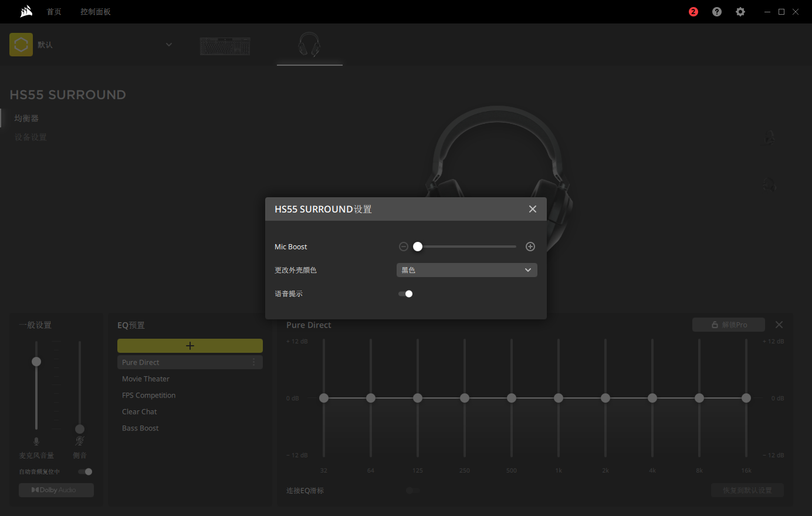This screenshot has height=516, width=812.
Task: Open the shell color dropdown showing 黑色
Action: point(467,270)
